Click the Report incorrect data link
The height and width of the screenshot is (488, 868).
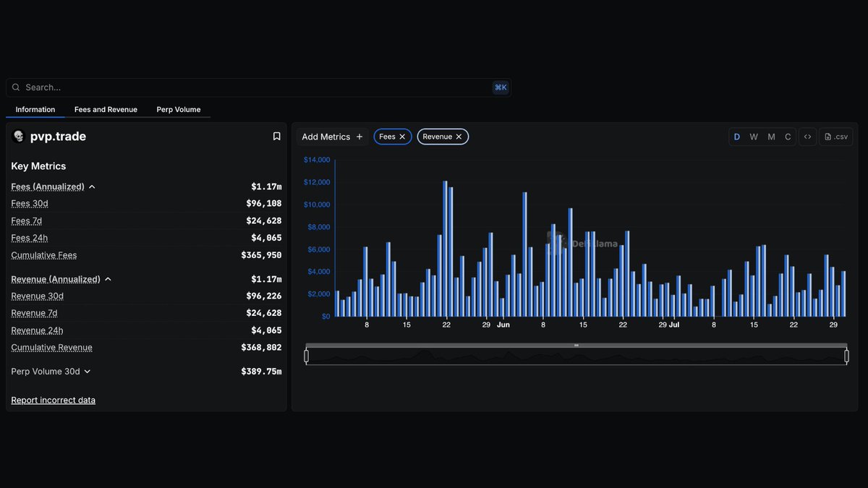coord(53,401)
